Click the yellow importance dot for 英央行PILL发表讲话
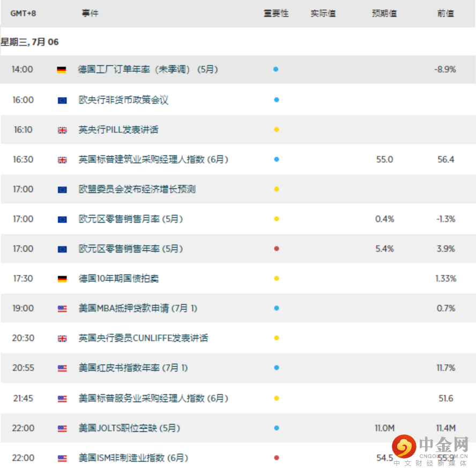The height and width of the screenshot is (473, 476). (x=277, y=130)
